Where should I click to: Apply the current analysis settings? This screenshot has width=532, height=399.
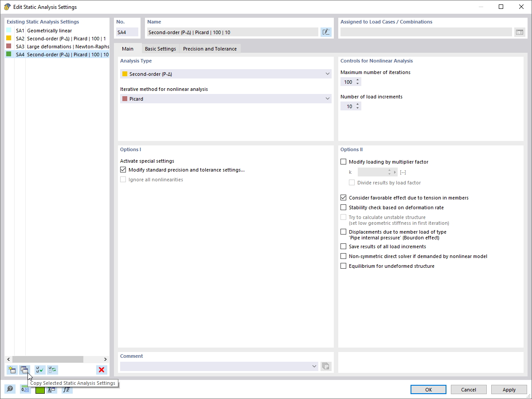pos(509,389)
